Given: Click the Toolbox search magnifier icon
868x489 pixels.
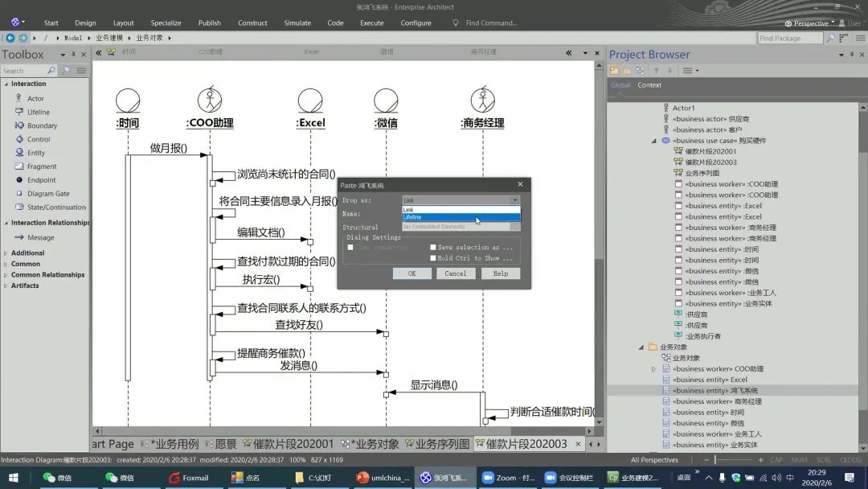Looking at the screenshot, I should click(51, 70).
